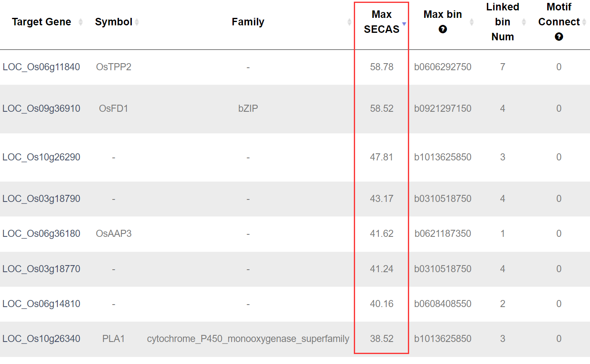
Task: Toggle the Max SECAS descending sort arrow
Action: [x=404, y=24]
